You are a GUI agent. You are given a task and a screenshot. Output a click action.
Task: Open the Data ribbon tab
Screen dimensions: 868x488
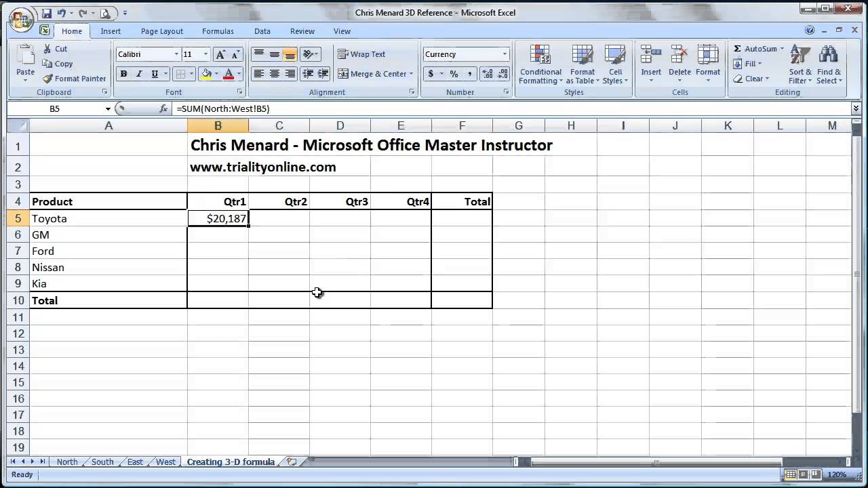(262, 31)
